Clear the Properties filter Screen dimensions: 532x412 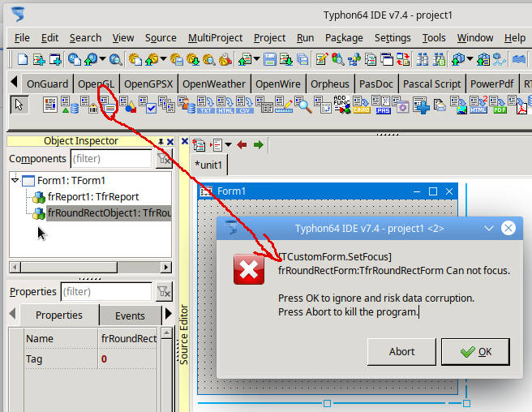pos(164,292)
